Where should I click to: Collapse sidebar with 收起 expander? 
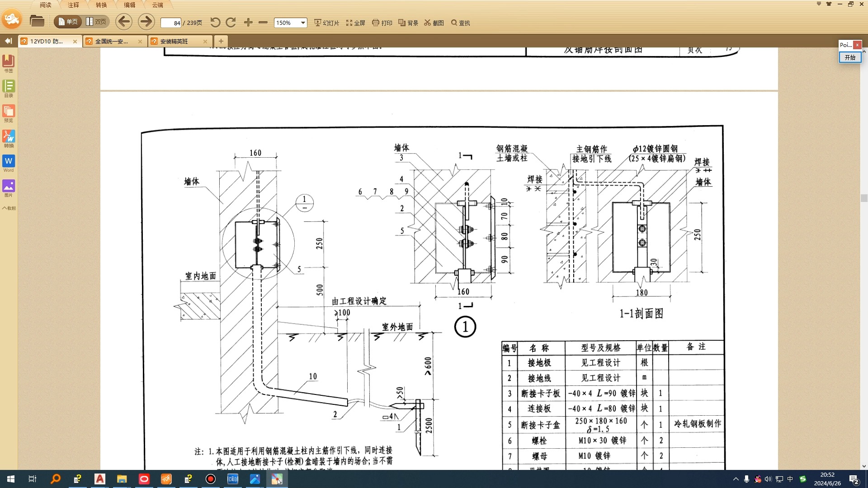pyautogui.click(x=9, y=208)
